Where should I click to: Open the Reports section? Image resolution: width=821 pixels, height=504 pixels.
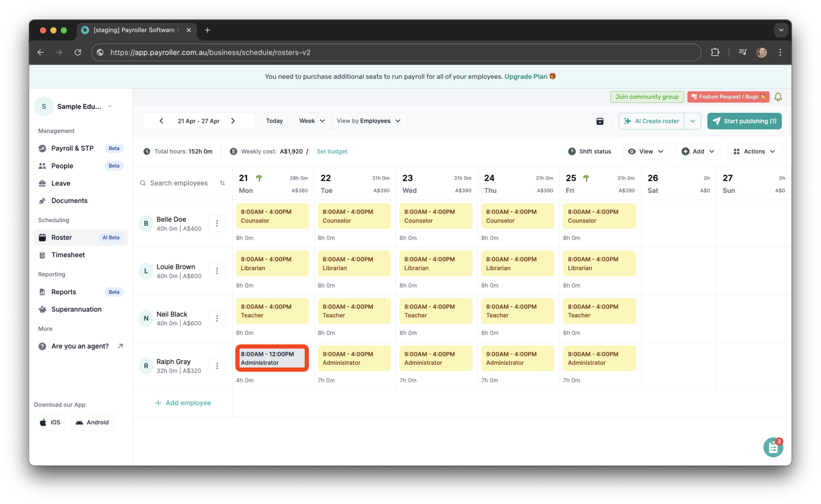point(63,291)
